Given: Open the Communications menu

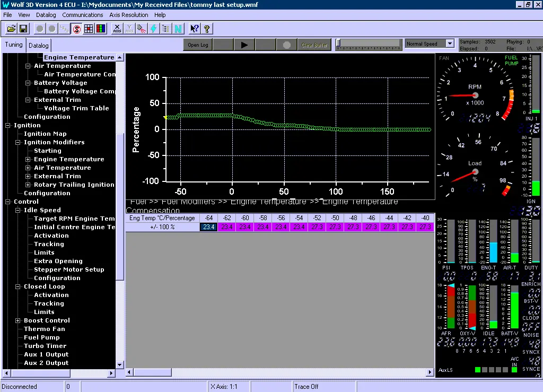Looking at the screenshot, I should tap(83, 15).
